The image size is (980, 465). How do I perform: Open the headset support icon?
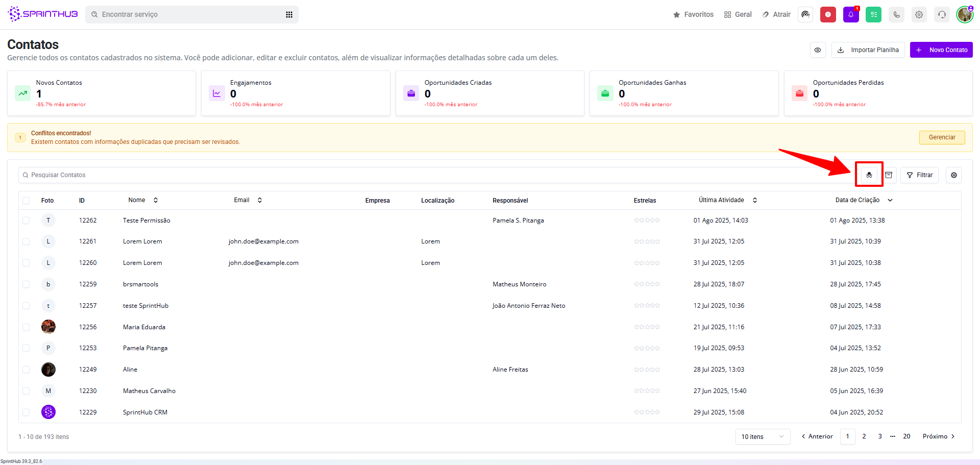tap(942, 14)
